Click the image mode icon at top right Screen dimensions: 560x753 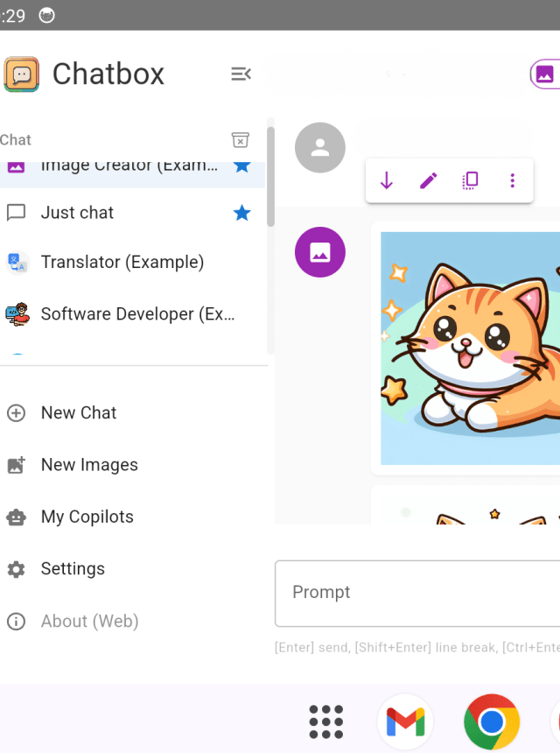tap(544, 74)
